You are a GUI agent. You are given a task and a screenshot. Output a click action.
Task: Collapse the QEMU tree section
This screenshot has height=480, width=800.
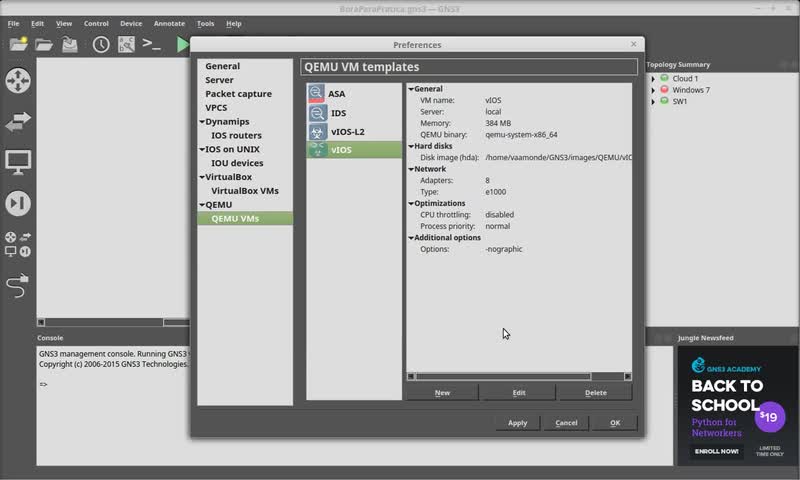tap(202, 205)
